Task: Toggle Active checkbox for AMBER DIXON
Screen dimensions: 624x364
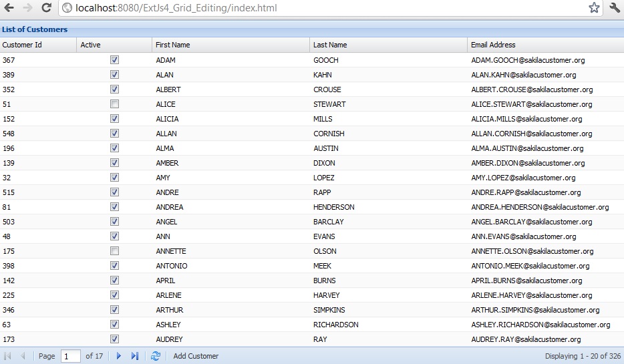Action: tap(114, 163)
